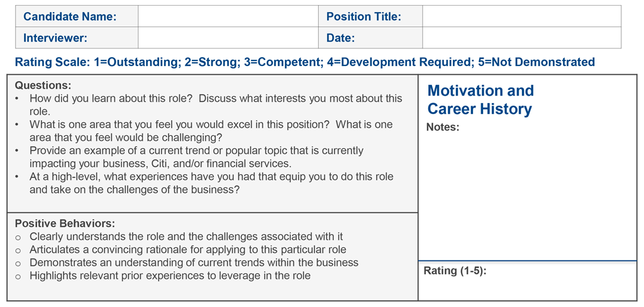Click the Rating Scale description line
Image resolution: width=644 pixels, height=307 pixels.
click(x=304, y=62)
